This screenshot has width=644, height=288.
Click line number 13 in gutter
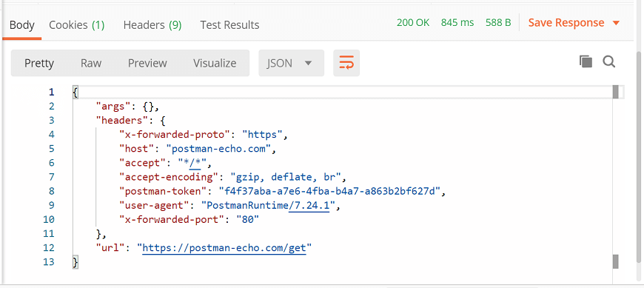48,261
